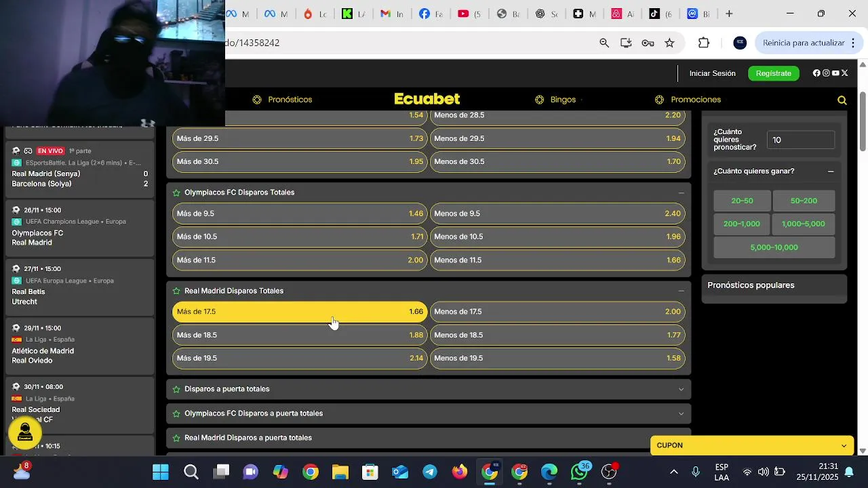Click the page vertical scrollbar
This screenshot has width=868, height=488.
click(x=863, y=121)
